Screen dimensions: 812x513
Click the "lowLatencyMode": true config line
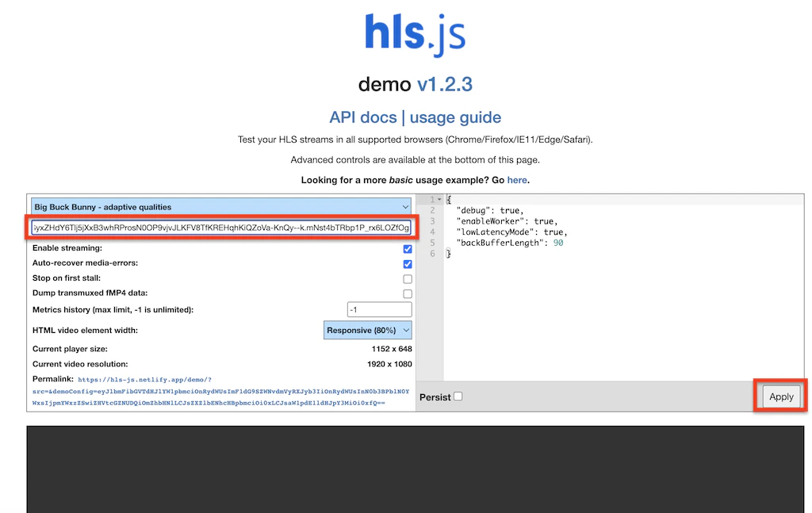point(511,232)
